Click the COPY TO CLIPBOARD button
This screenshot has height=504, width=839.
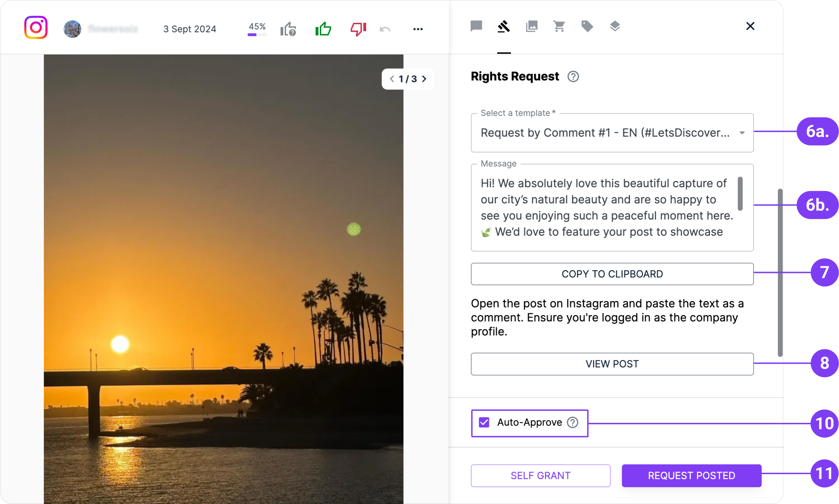click(612, 274)
